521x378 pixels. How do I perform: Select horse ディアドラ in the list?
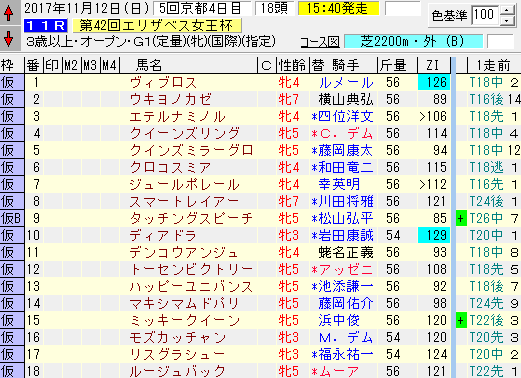click(163, 236)
